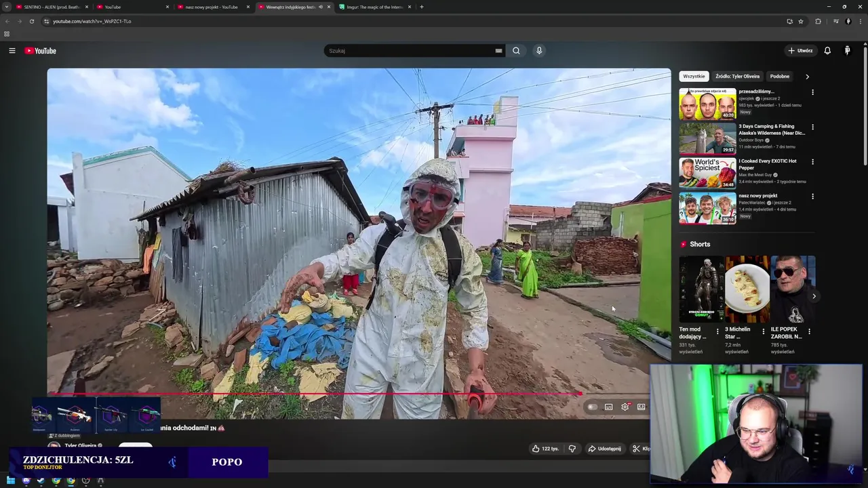Screen dimensions: 868x488
Task: Bookmark this page with the star
Action: tap(801, 21)
